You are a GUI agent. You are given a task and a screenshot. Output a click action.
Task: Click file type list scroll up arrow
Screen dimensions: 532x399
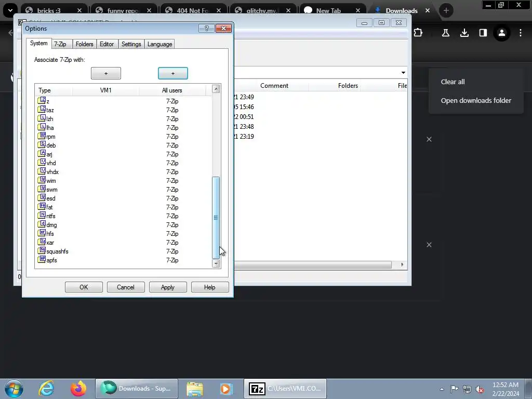216,89
